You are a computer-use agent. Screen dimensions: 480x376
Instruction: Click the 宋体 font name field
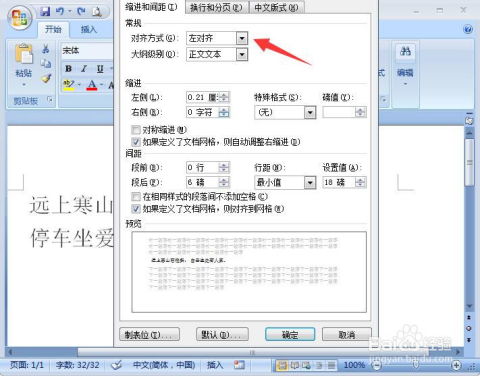click(x=87, y=51)
